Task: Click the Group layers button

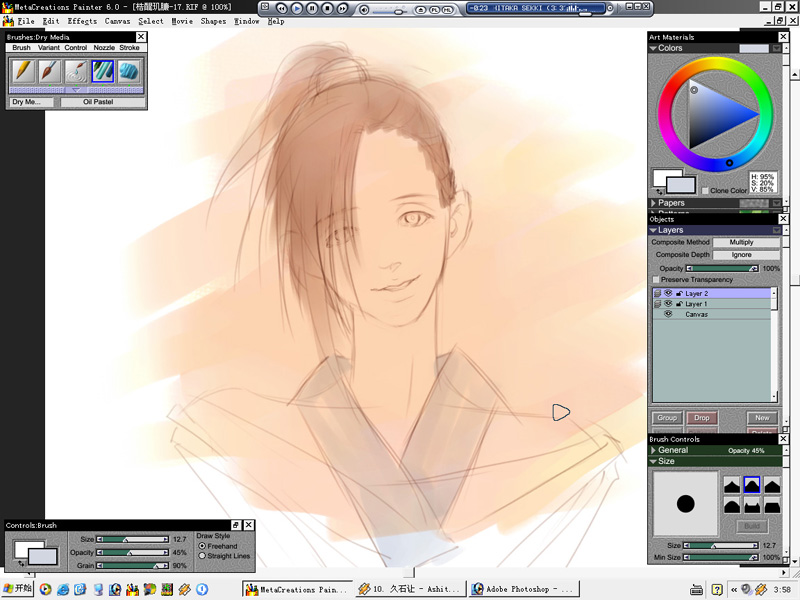Action: point(667,418)
